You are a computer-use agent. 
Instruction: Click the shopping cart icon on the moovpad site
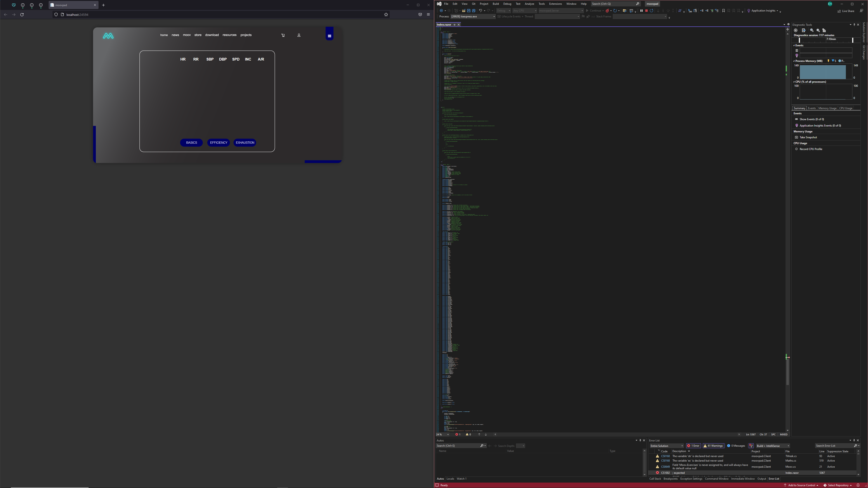[283, 35]
